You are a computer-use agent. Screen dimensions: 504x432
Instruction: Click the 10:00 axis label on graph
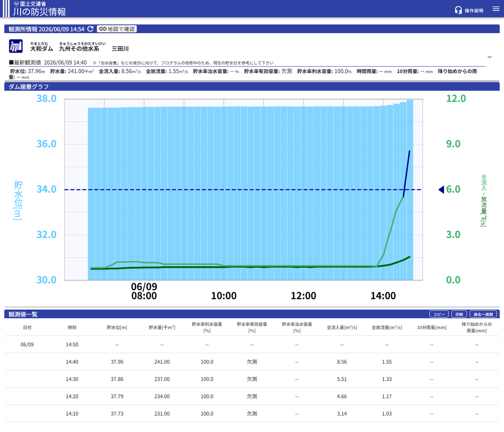(223, 296)
